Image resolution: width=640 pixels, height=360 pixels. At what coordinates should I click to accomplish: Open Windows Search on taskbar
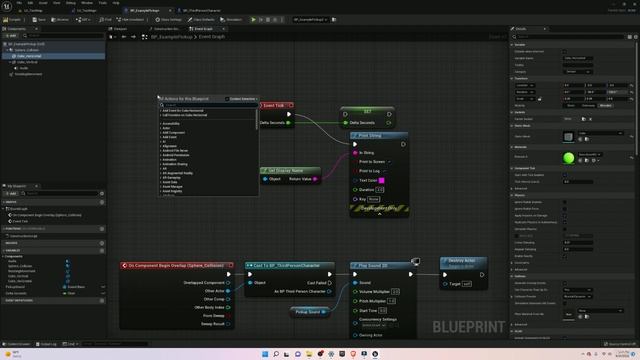tap(276, 354)
